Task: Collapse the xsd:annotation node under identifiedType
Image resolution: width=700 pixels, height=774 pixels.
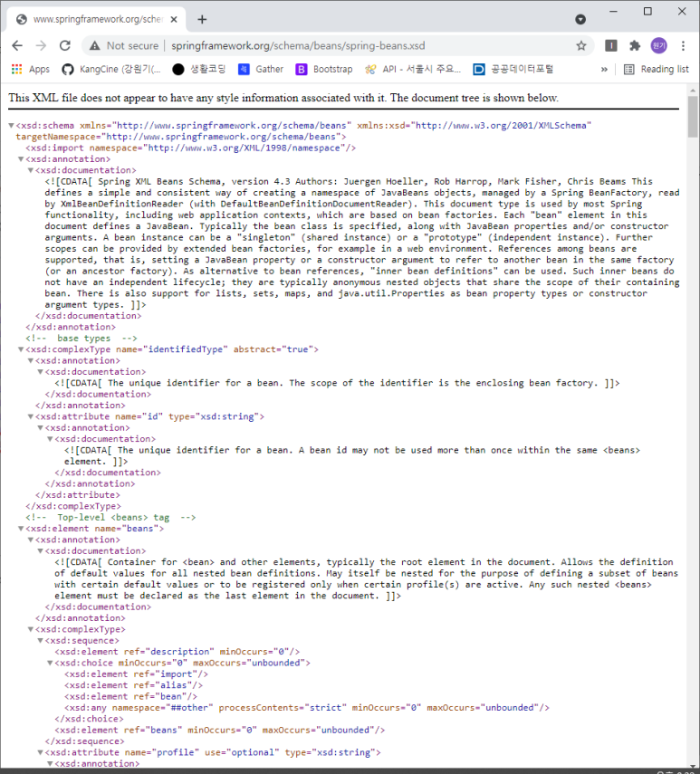Action: pos(31,361)
